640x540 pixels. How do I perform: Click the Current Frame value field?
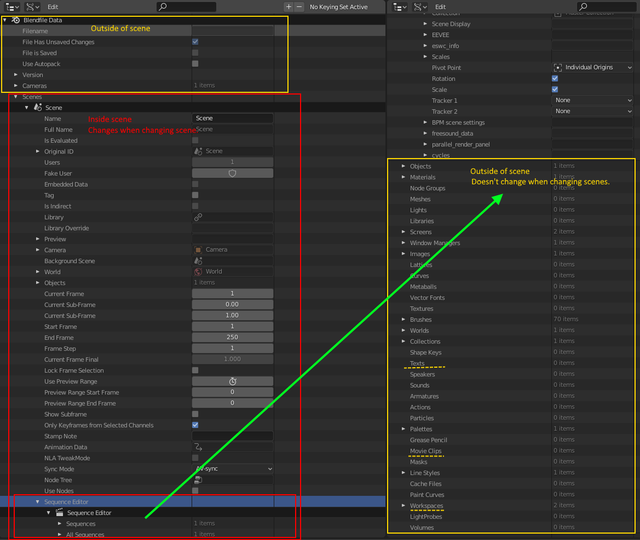click(x=233, y=293)
